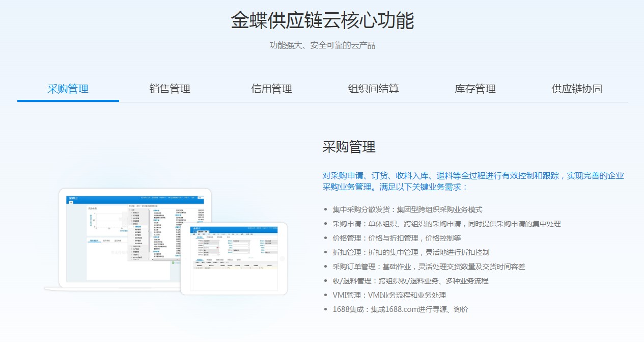This screenshot has height=342, width=644.
Task: Click the 金蝶供应链云核心功能 main heading
Action: tap(322, 21)
